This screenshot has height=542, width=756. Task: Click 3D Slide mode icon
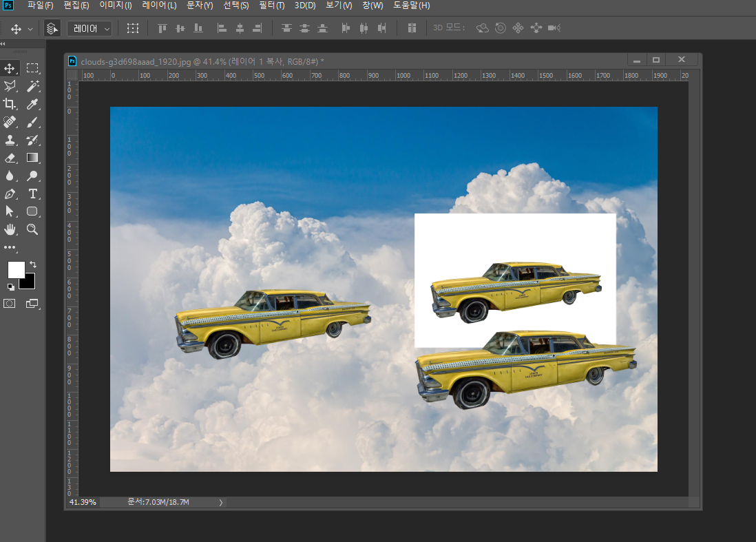click(x=536, y=28)
